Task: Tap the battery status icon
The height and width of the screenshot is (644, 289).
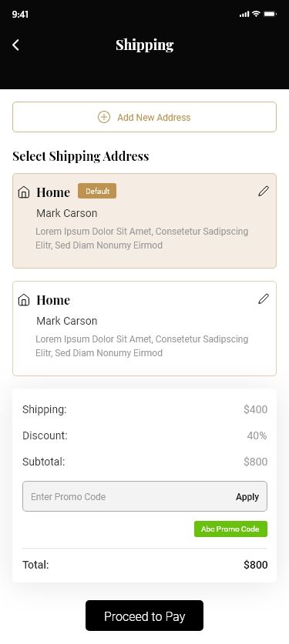Action: point(270,14)
